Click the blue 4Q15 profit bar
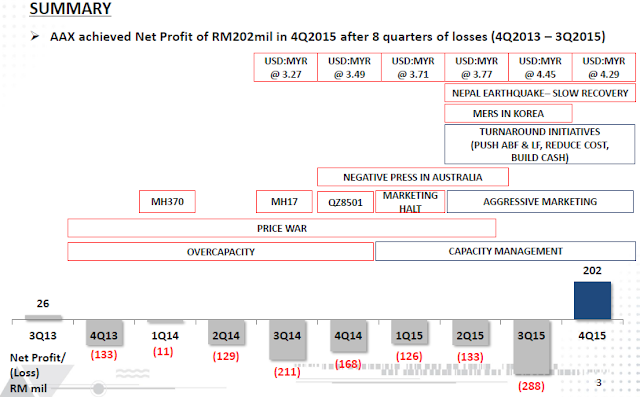 coord(592,300)
